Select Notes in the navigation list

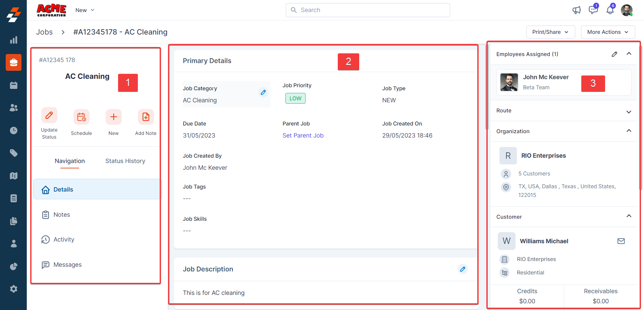(x=62, y=215)
